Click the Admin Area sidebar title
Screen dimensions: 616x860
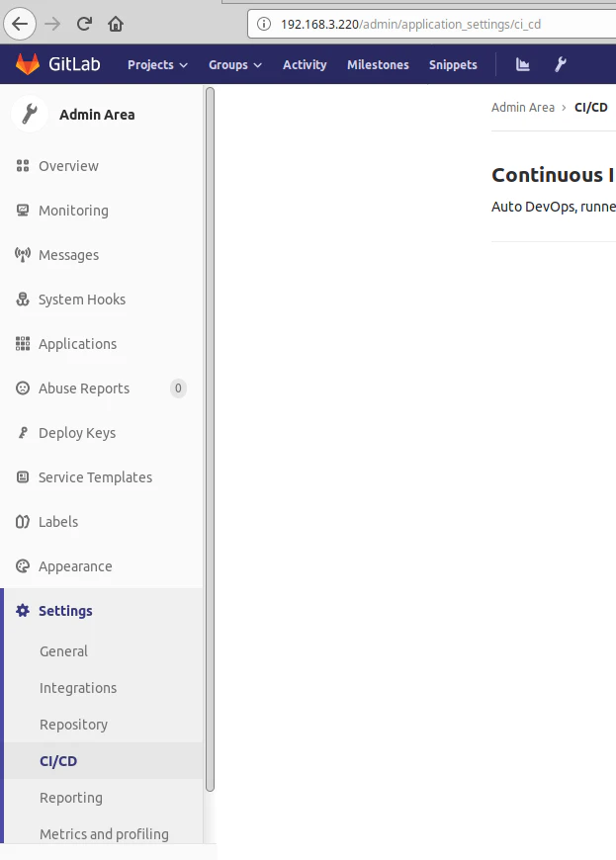coord(97,114)
